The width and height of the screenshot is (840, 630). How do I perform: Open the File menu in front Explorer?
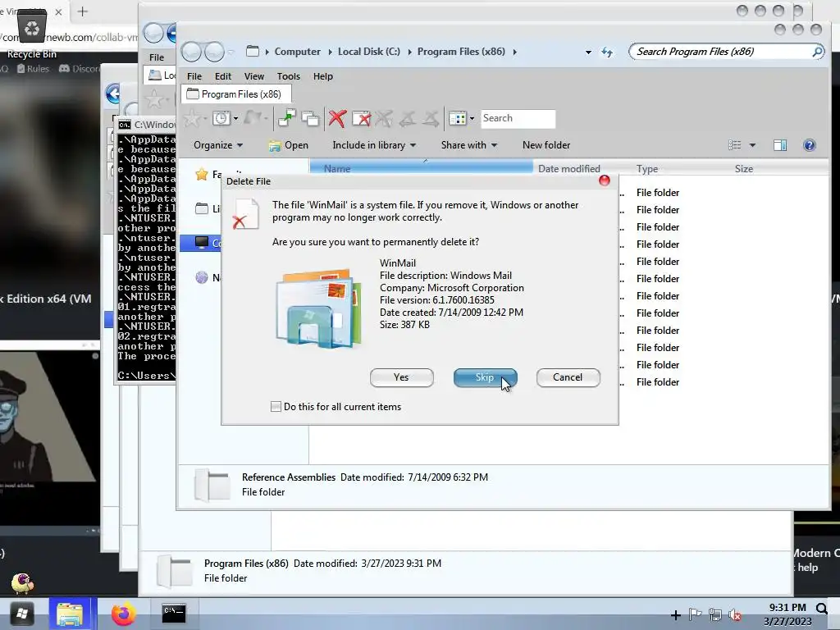[x=194, y=76]
